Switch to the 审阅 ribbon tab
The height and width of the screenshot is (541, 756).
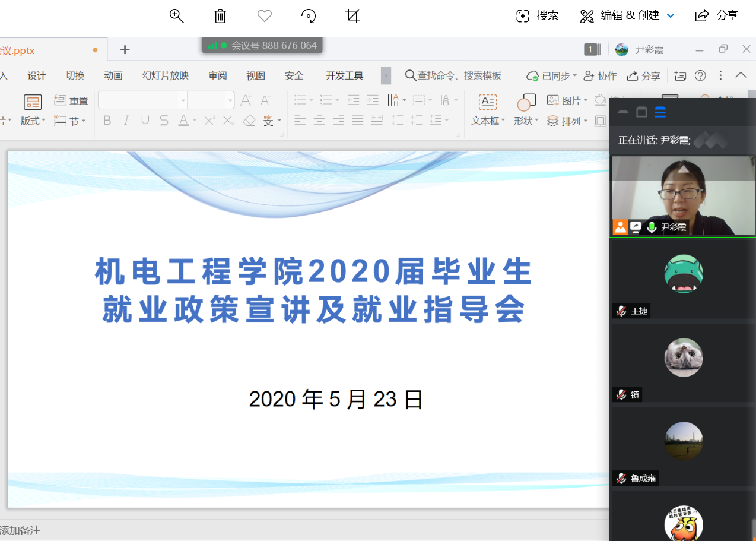217,75
